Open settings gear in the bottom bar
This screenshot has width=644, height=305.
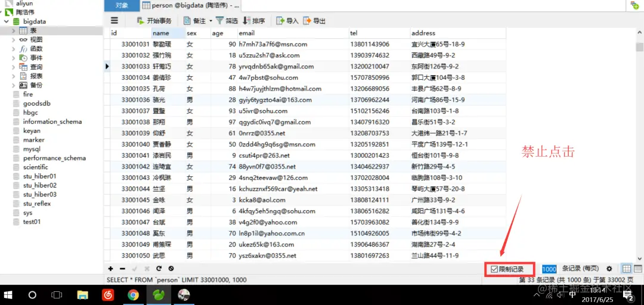point(609,269)
